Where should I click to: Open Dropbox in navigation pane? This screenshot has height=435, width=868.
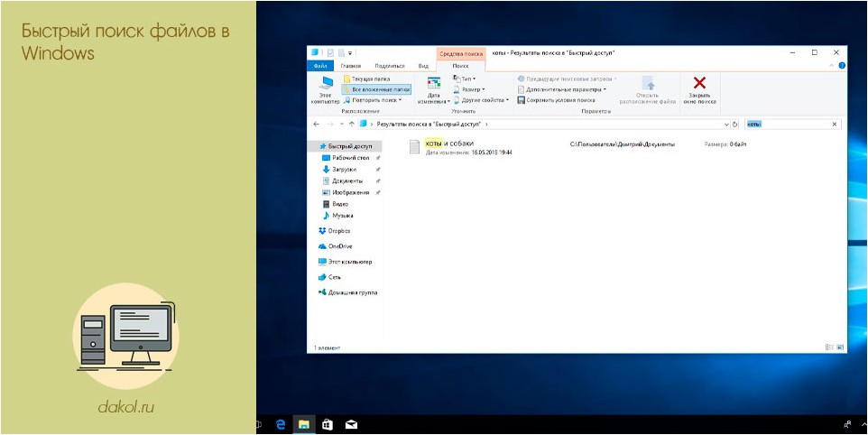[x=338, y=231]
